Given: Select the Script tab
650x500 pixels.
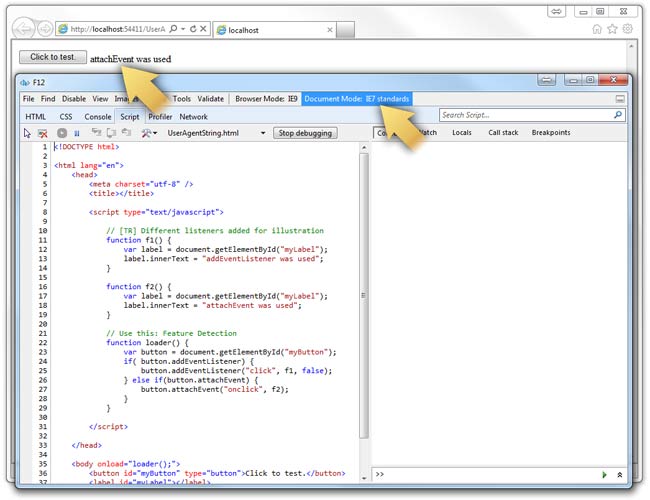Looking at the screenshot, I should click(130, 117).
